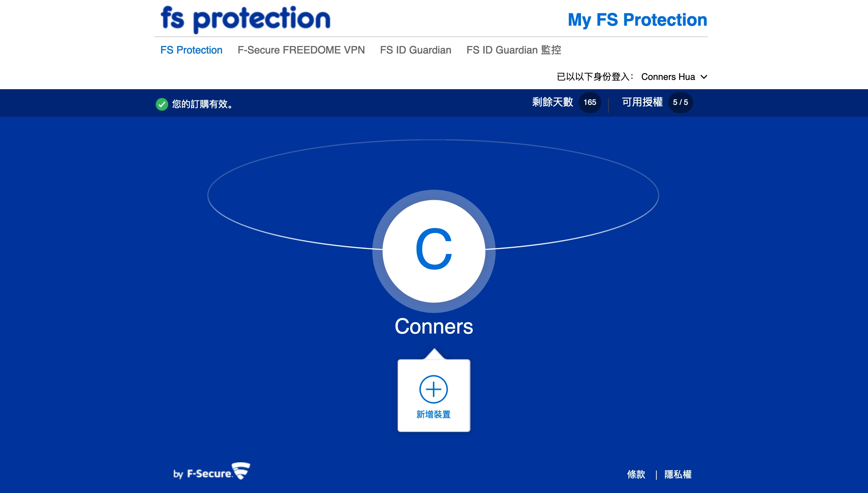The width and height of the screenshot is (868, 493).
Task: Select the Conners profile name label
Action: click(434, 326)
